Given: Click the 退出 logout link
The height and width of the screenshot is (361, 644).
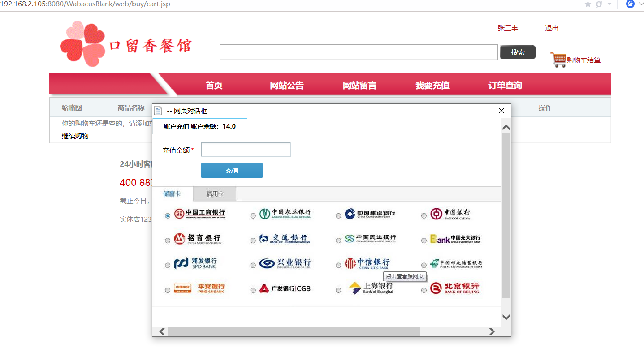Looking at the screenshot, I should (552, 28).
